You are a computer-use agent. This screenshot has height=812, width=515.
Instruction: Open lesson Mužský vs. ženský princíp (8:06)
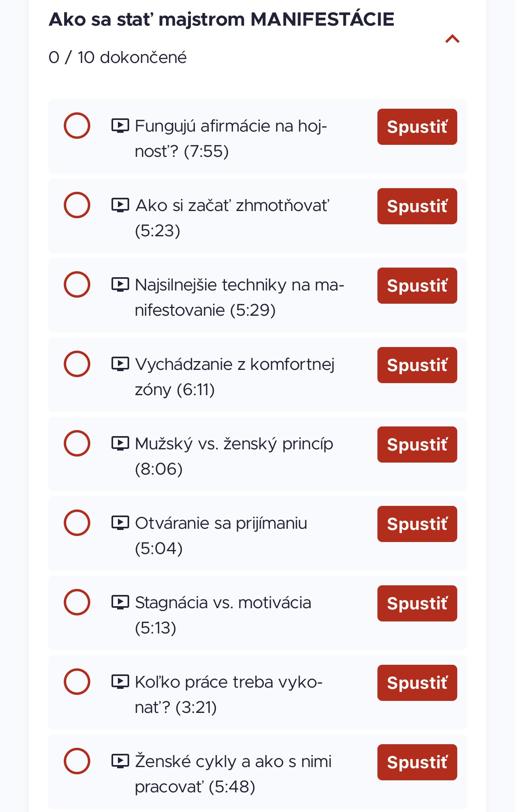(234, 456)
